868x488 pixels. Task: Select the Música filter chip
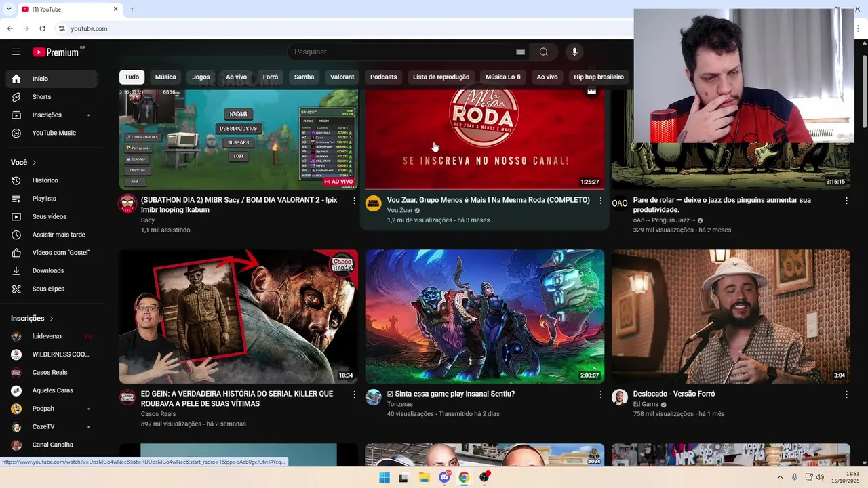pos(165,77)
